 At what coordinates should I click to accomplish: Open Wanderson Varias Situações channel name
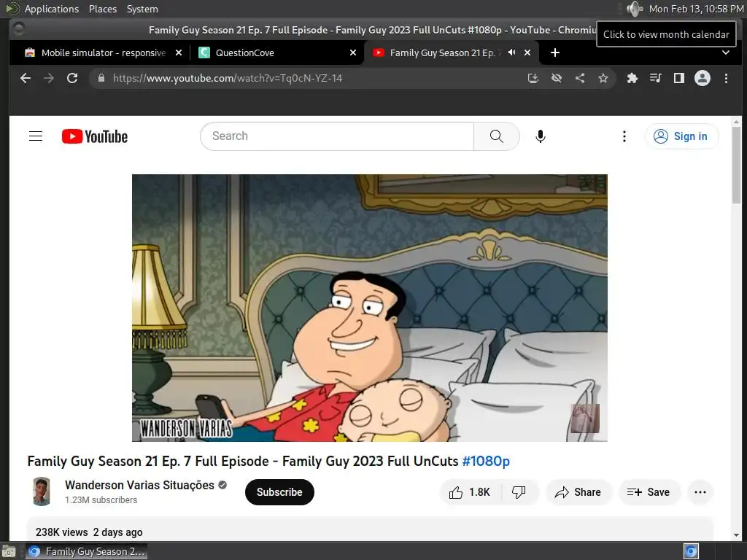click(x=139, y=485)
